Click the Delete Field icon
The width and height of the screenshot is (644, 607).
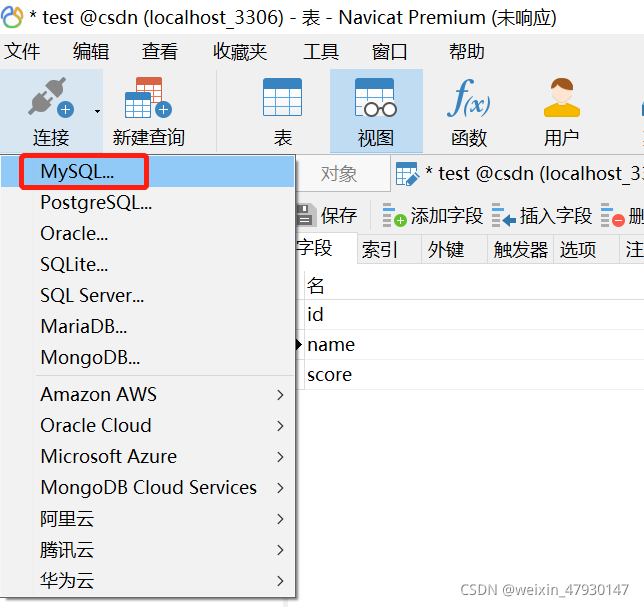point(613,215)
